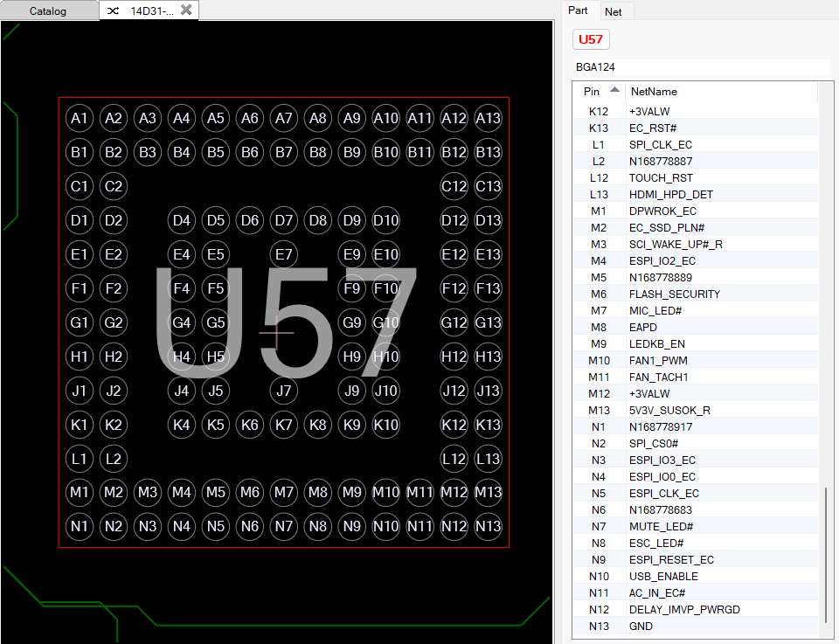Close the 14D31 board tab
839x644 pixels.
coord(186,10)
